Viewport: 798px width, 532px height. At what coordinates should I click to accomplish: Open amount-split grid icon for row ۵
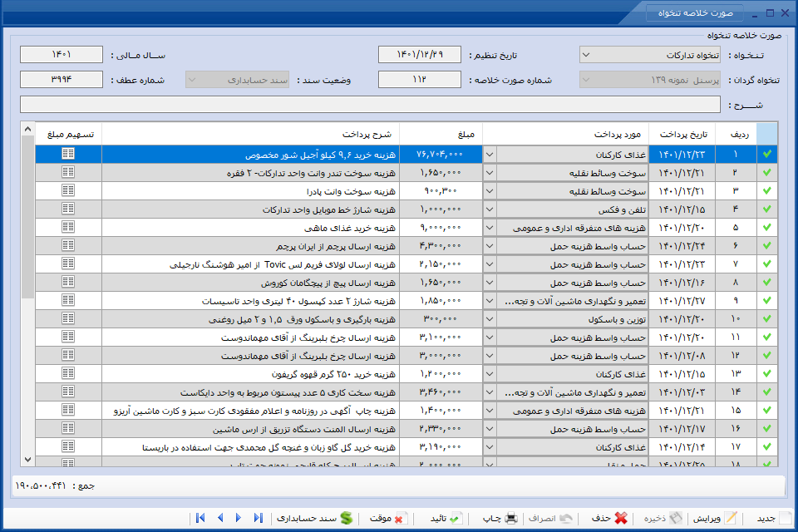pyautogui.click(x=68, y=227)
